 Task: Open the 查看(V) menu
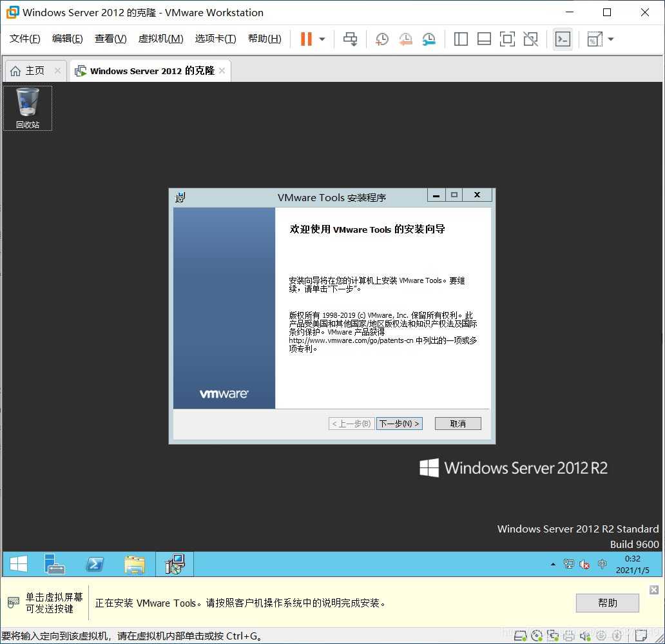click(110, 39)
